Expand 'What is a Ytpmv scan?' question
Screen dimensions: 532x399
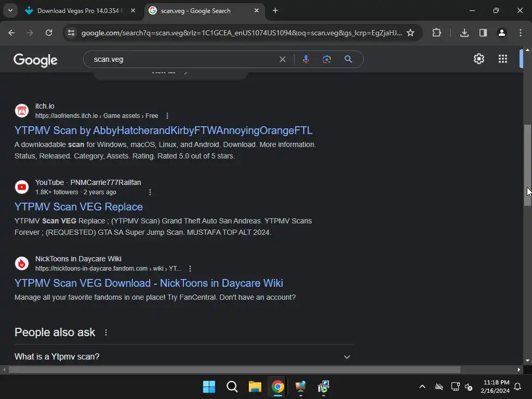[x=184, y=356]
